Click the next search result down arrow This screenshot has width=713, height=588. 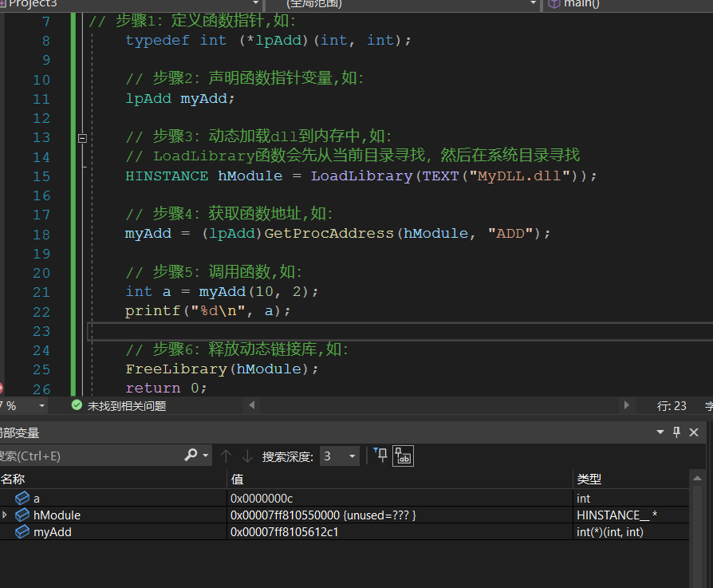[x=247, y=456]
